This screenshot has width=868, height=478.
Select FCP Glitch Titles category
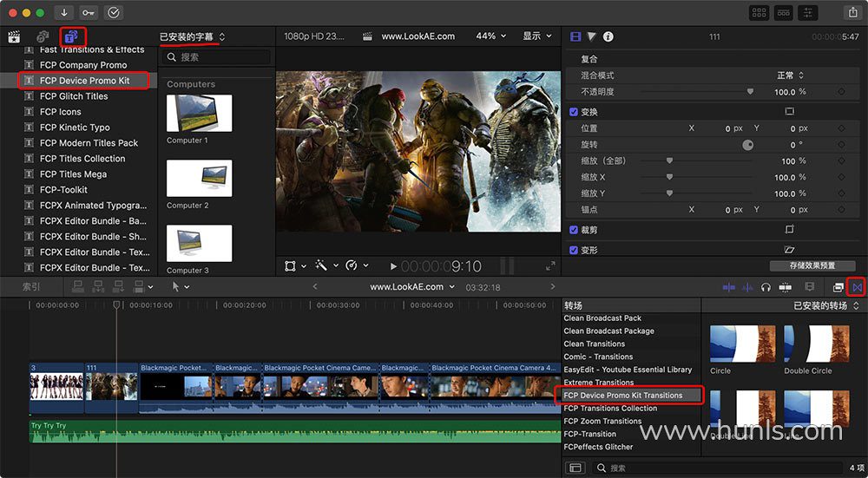[x=74, y=95]
